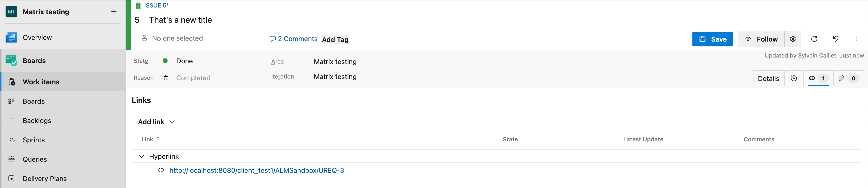Open the localhost UREQ-3 hyperlink
868x188 pixels.
point(256,171)
